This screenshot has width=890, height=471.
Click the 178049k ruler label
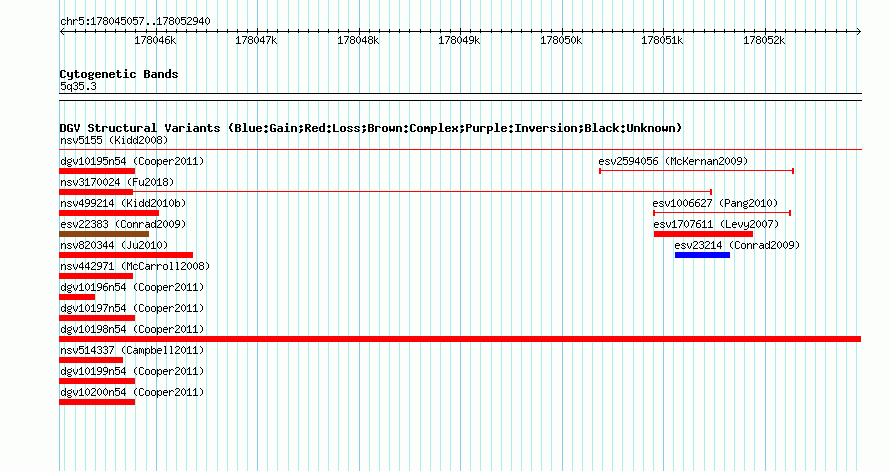(459, 41)
